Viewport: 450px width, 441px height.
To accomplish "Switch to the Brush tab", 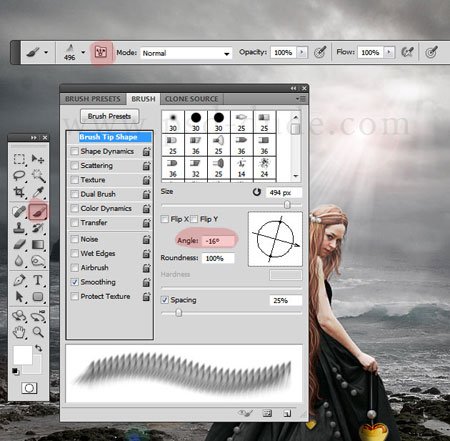I will 143,99.
